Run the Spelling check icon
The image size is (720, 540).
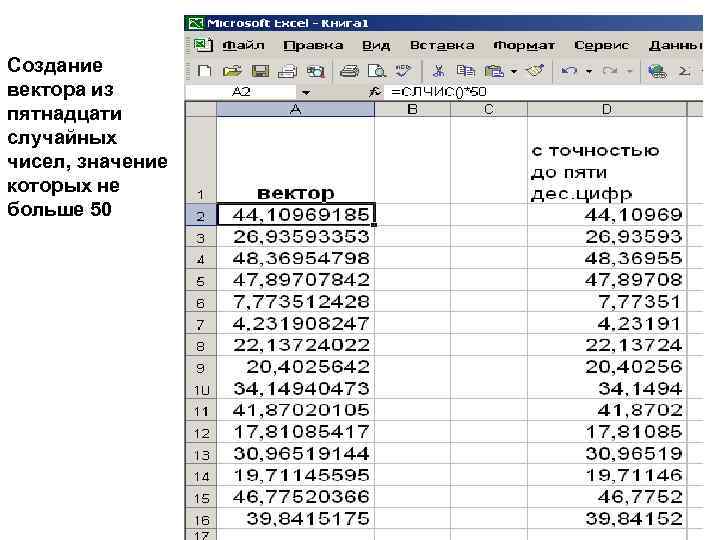[404, 71]
